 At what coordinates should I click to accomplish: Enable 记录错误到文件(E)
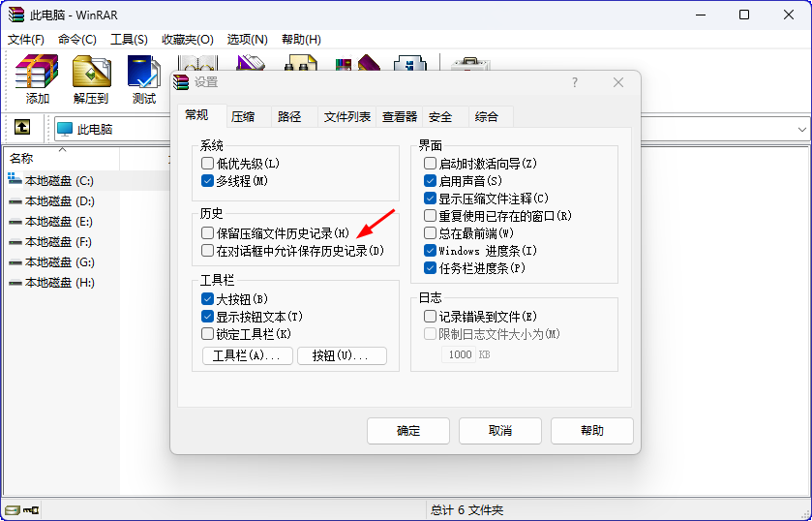coord(430,317)
